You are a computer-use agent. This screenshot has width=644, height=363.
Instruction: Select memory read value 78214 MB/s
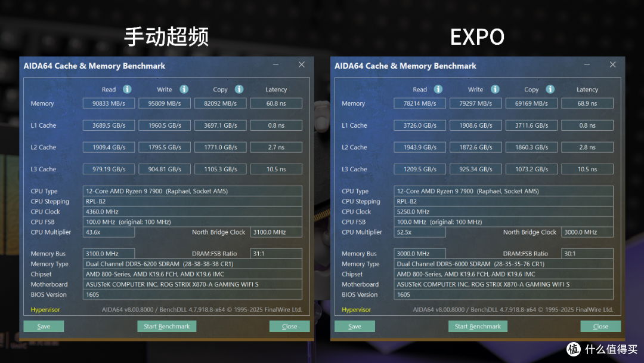[420, 103]
